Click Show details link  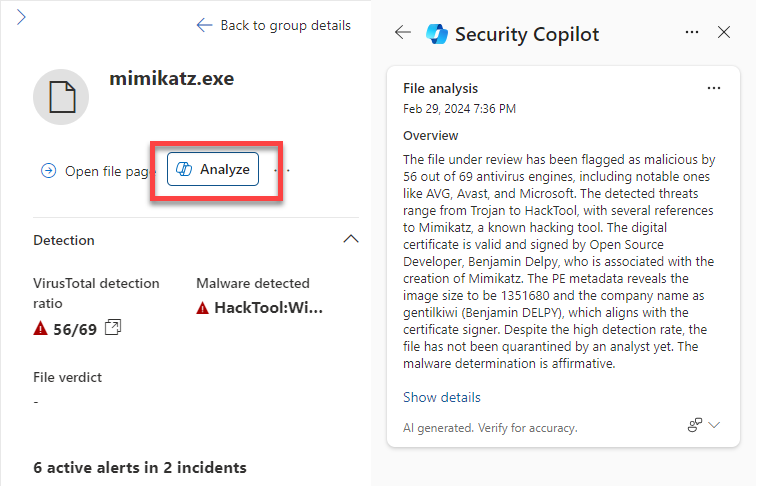pyautogui.click(x=441, y=397)
